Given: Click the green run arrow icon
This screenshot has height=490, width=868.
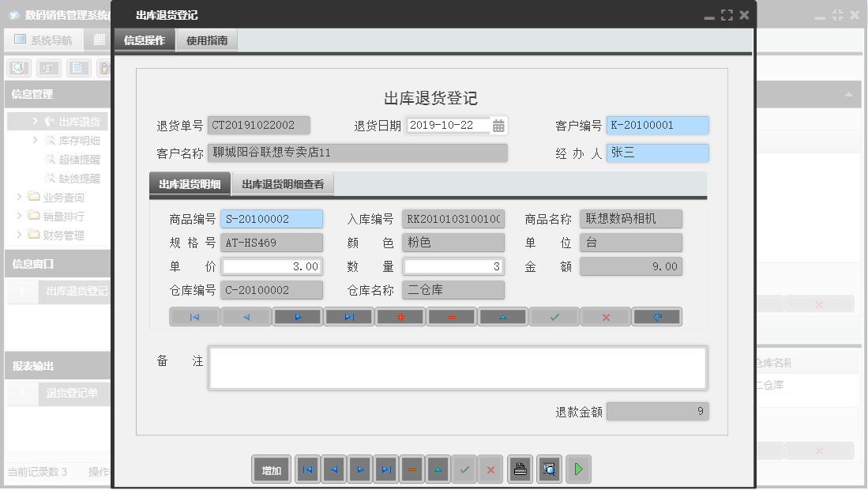Looking at the screenshot, I should tap(578, 469).
